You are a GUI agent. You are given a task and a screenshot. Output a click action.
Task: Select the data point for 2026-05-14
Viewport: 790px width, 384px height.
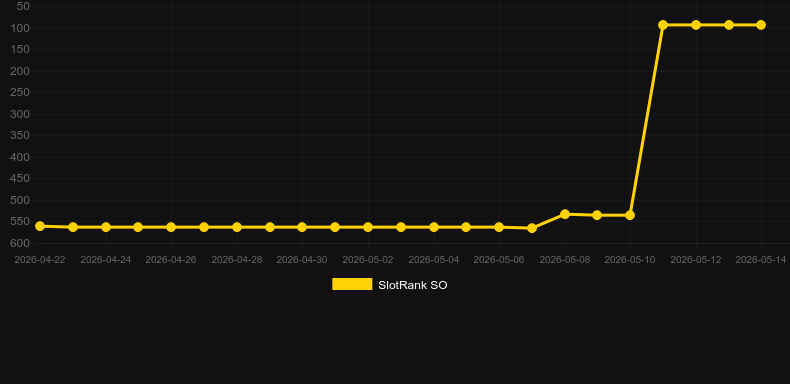761,25
